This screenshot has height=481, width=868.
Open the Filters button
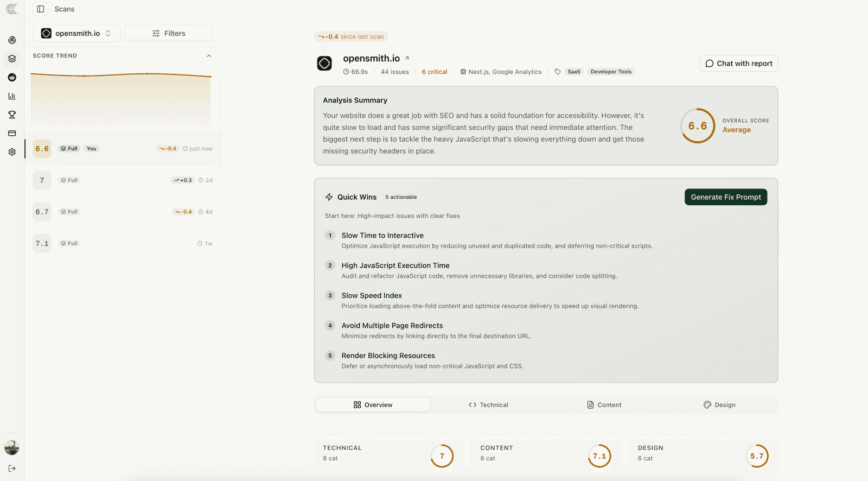tap(168, 33)
